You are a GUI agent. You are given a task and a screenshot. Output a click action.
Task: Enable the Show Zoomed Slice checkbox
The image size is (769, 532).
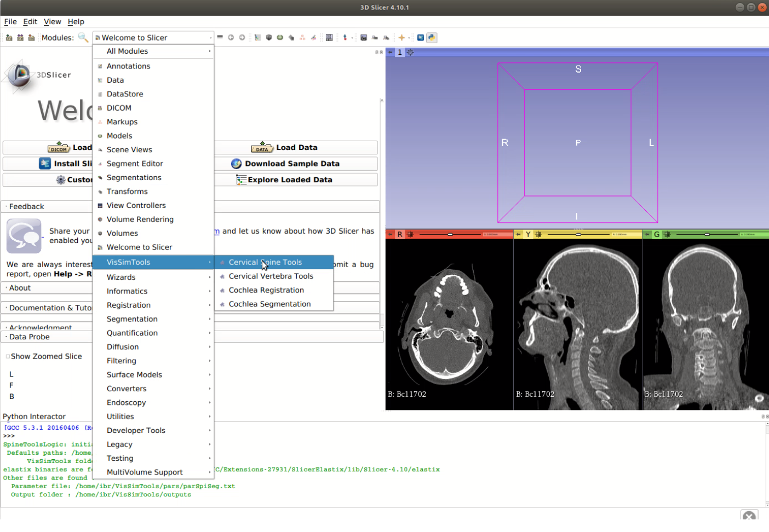(8, 356)
